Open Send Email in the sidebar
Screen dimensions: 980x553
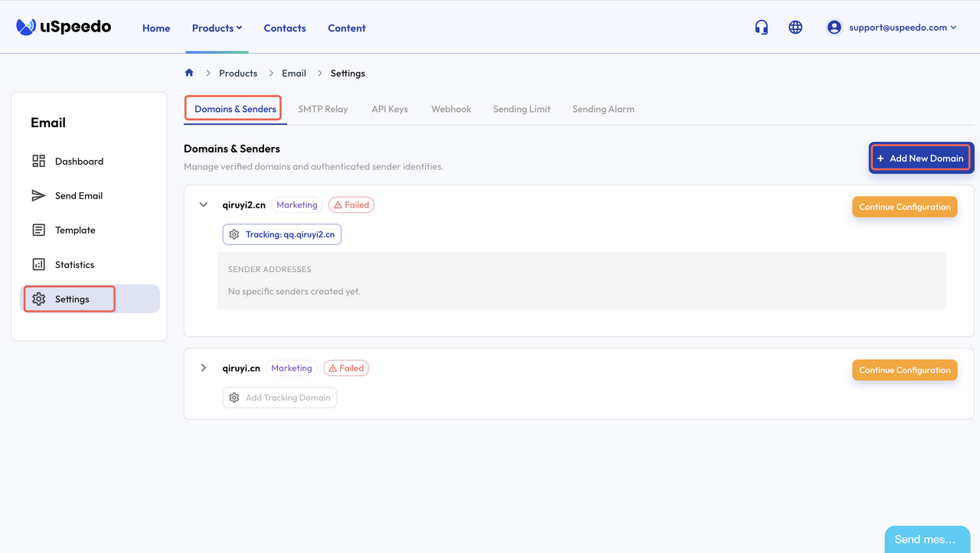pyautogui.click(x=78, y=196)
